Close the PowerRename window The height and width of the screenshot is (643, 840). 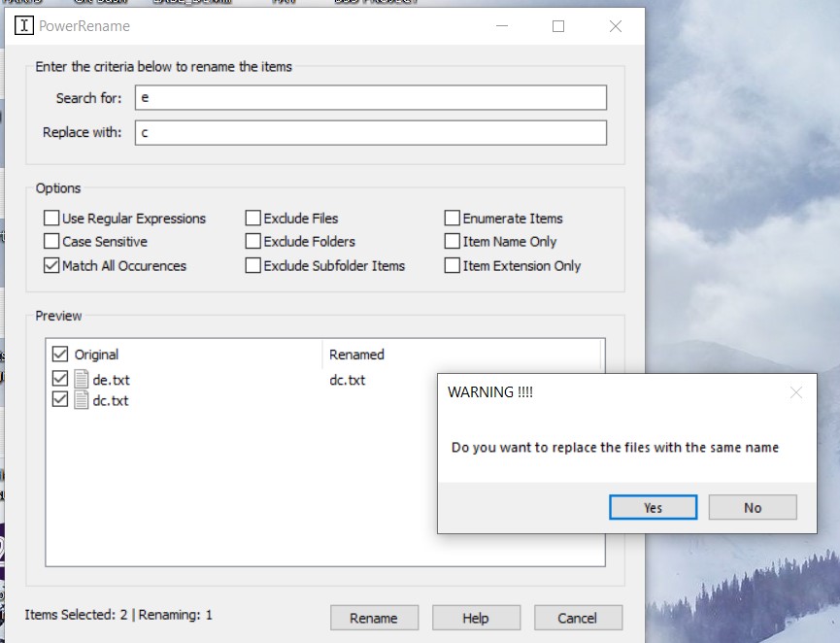[616, 25]
